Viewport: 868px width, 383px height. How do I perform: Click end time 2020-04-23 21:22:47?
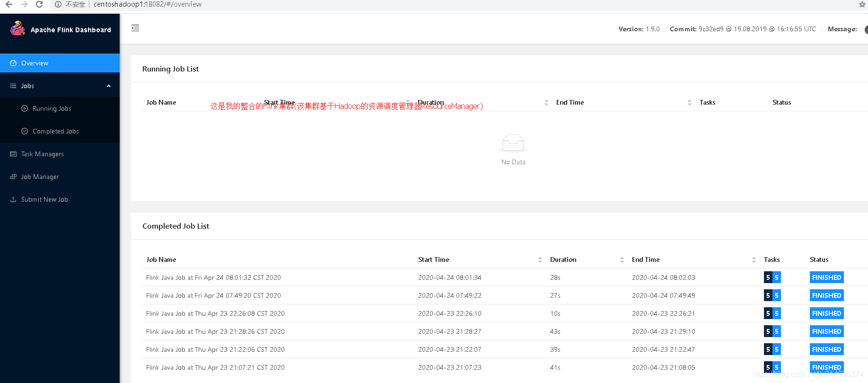[664, 349]
